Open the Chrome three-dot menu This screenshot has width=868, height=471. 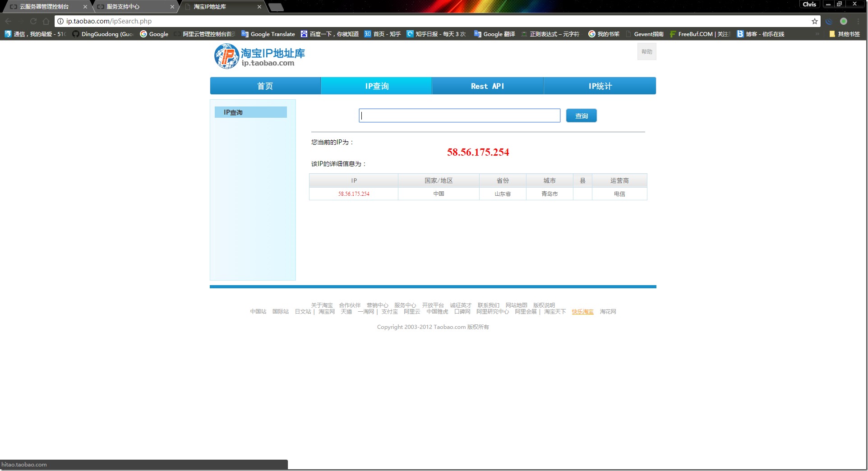pyautogui.click(x=859, y=21)
